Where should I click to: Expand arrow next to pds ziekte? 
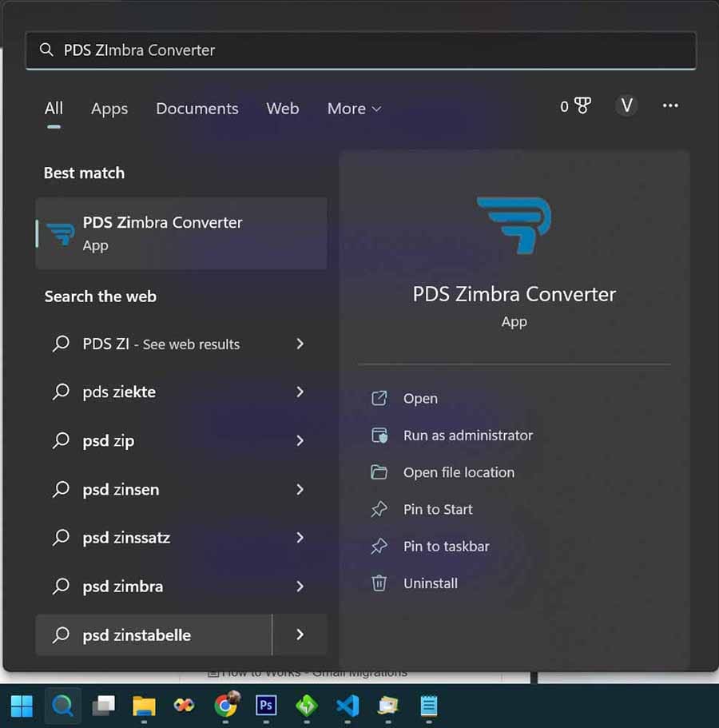coord(300,392)
